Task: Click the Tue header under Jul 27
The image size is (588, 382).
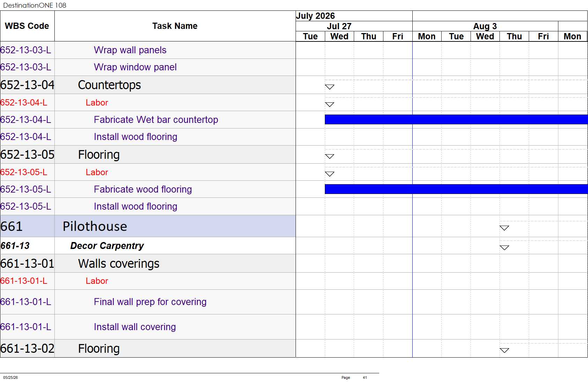Action: (x=310, y=36)
